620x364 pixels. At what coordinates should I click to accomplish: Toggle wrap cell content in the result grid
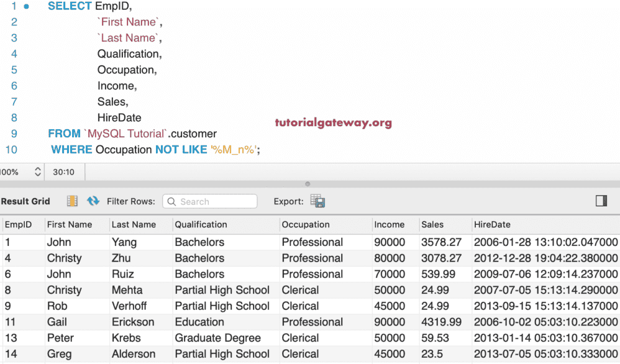73,201
